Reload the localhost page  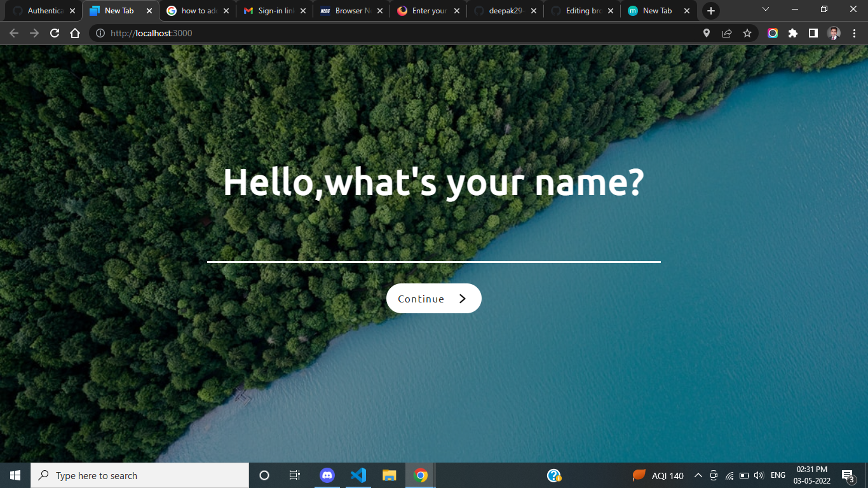point(55,33)
